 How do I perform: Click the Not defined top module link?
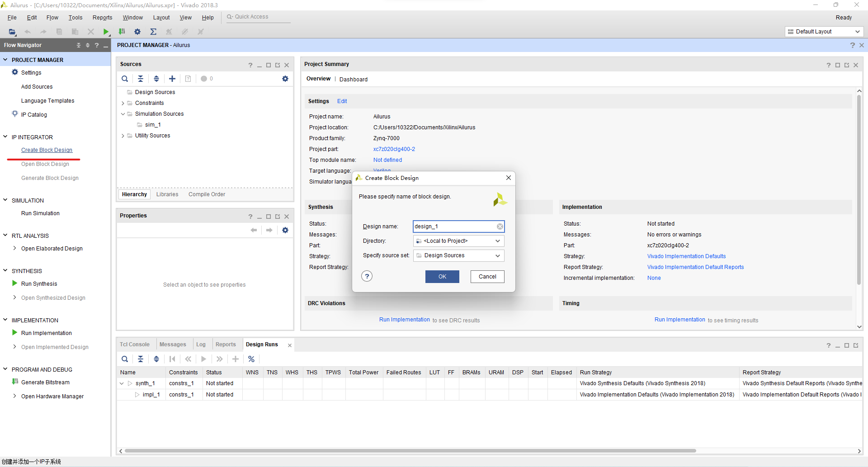387,160
